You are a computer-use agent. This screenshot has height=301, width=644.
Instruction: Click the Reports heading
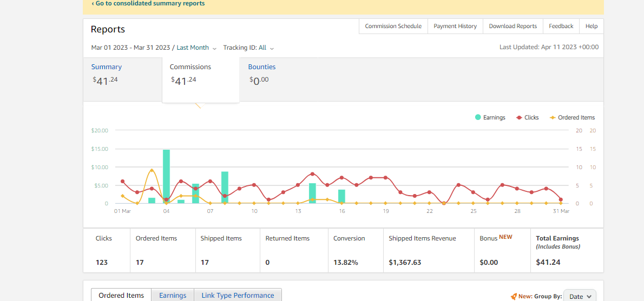pyautogui.click(x=108, y=30)
